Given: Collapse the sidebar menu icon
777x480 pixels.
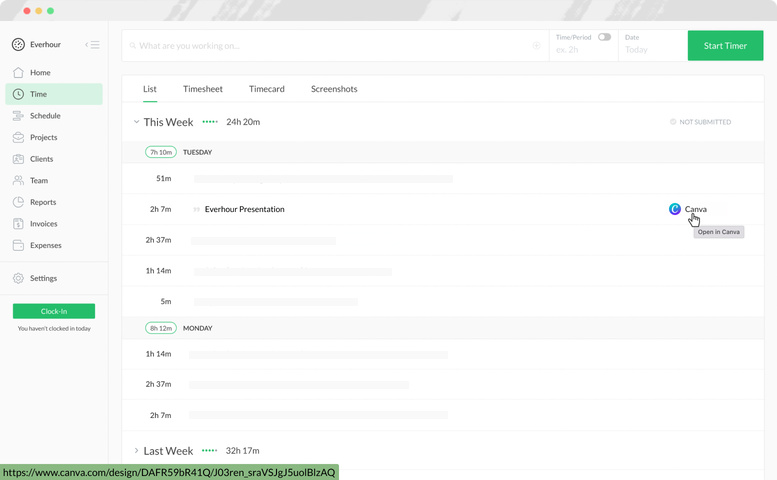Looking at the screenshot, I should [92, 45].
